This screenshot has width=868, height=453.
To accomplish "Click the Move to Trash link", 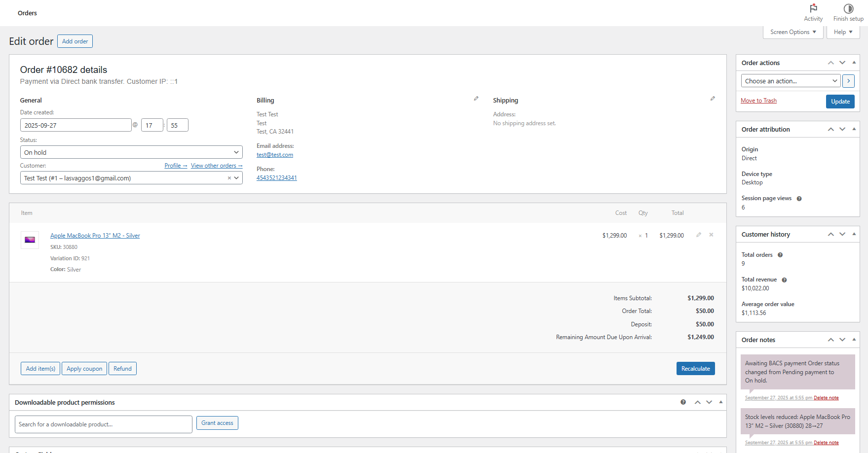I will point(758,101).
